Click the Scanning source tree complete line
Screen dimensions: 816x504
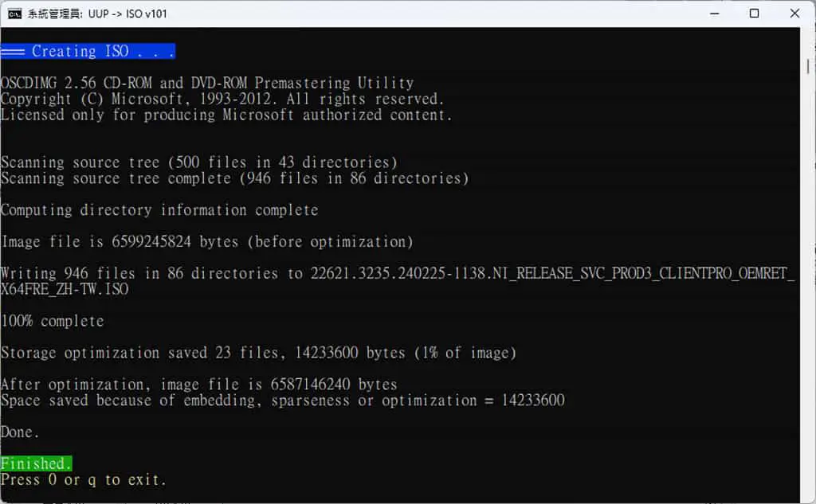click(x=235, y=178)
